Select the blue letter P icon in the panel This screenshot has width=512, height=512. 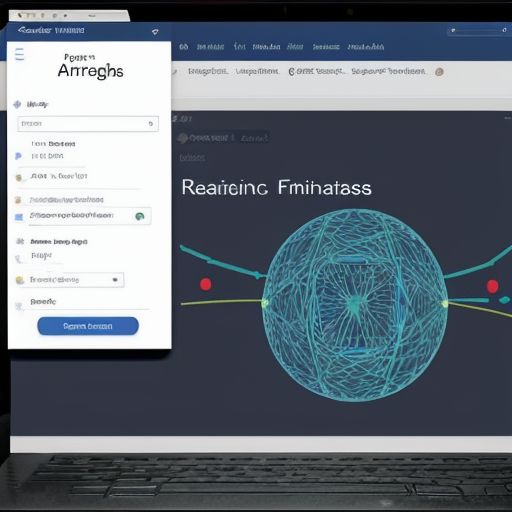point(18,156)
